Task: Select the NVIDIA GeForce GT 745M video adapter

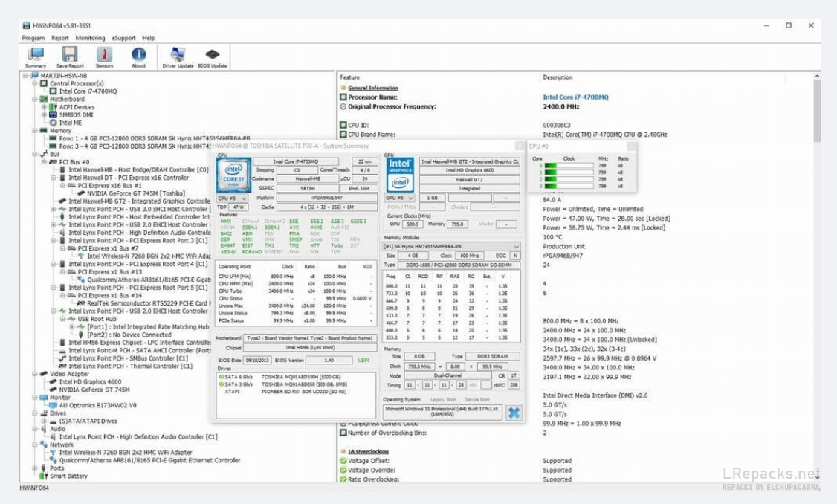Action: pyautogui.click(x=94, y=390)
